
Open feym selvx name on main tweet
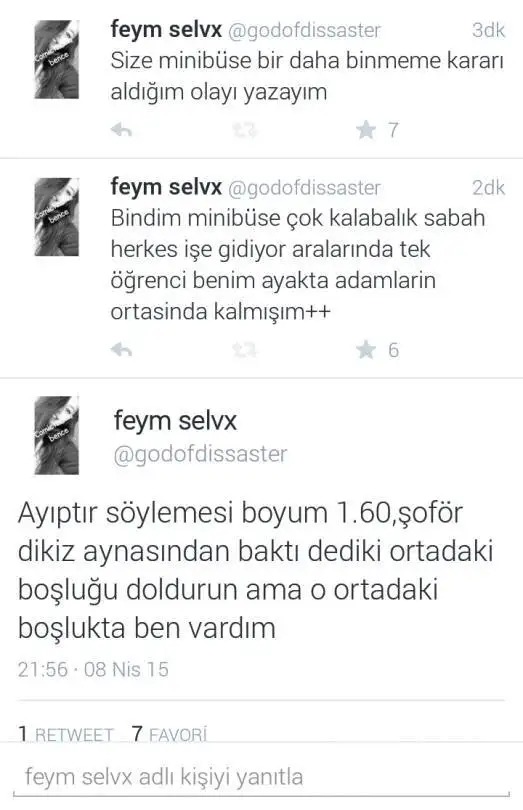[175, 420]
